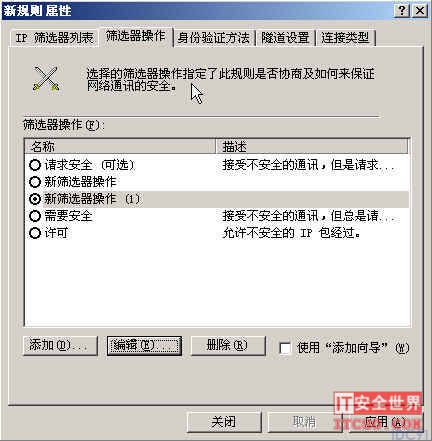This screenshot has width=432, height=441.
Task: Select the 请求安全 (可选) radio button
Action: click(x=35, y=165)
